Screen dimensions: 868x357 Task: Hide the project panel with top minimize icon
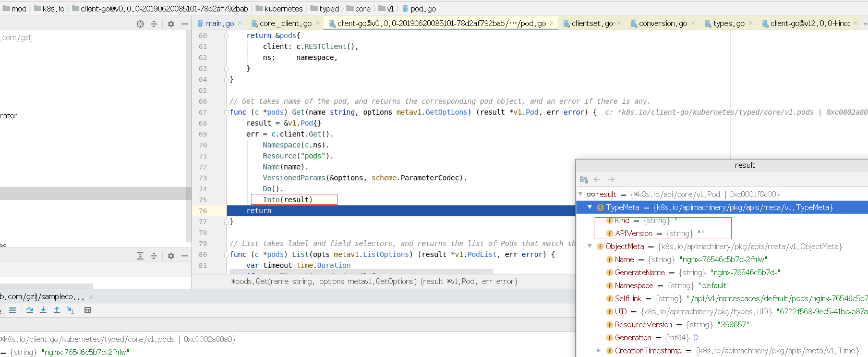(185, 24)
